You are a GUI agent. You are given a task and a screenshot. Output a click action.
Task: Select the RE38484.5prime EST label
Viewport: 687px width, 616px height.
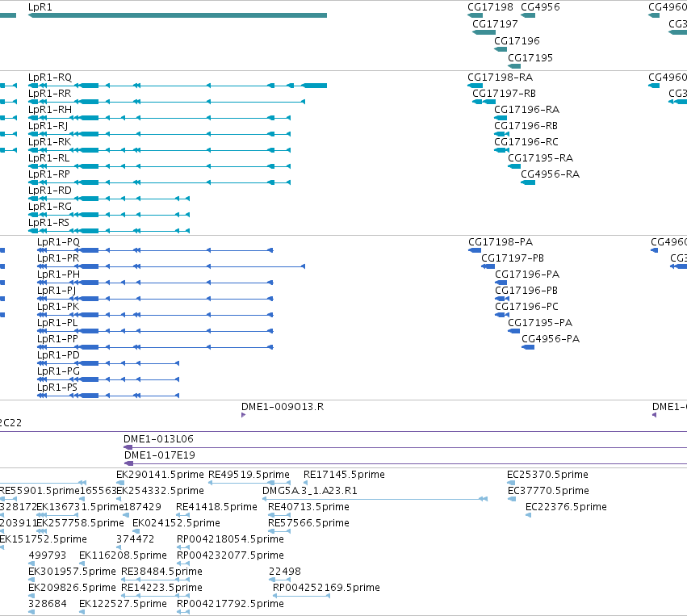161,572
